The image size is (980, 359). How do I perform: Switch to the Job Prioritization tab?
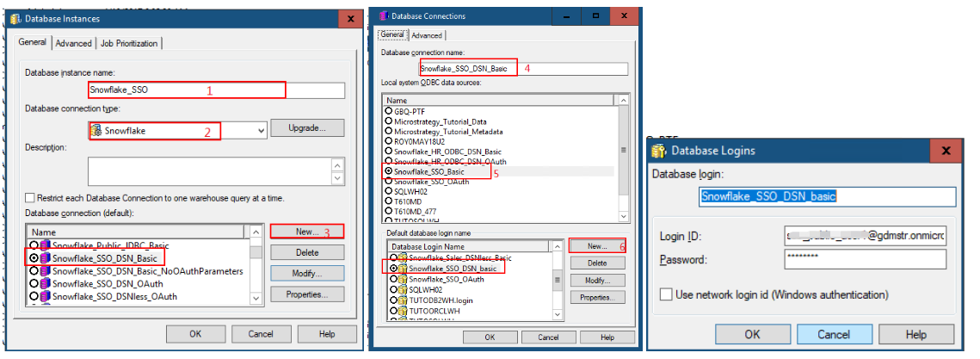130,43
